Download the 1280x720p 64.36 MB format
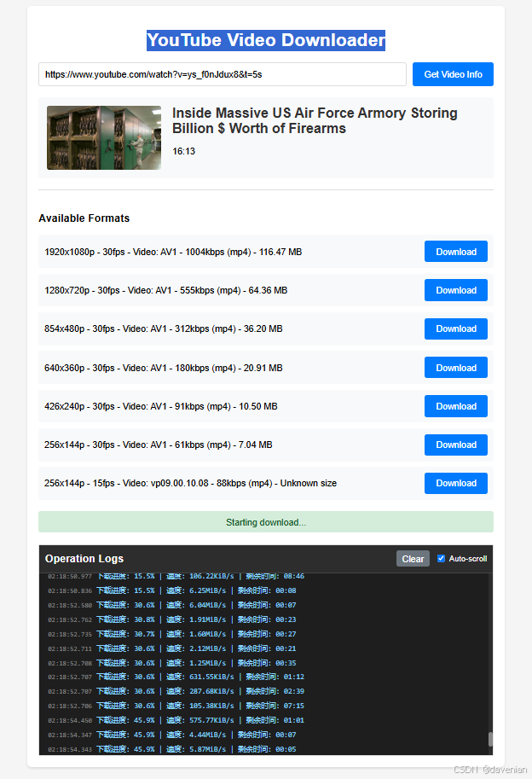The width and height of the screenshot is (532, 779). point(455,290)
